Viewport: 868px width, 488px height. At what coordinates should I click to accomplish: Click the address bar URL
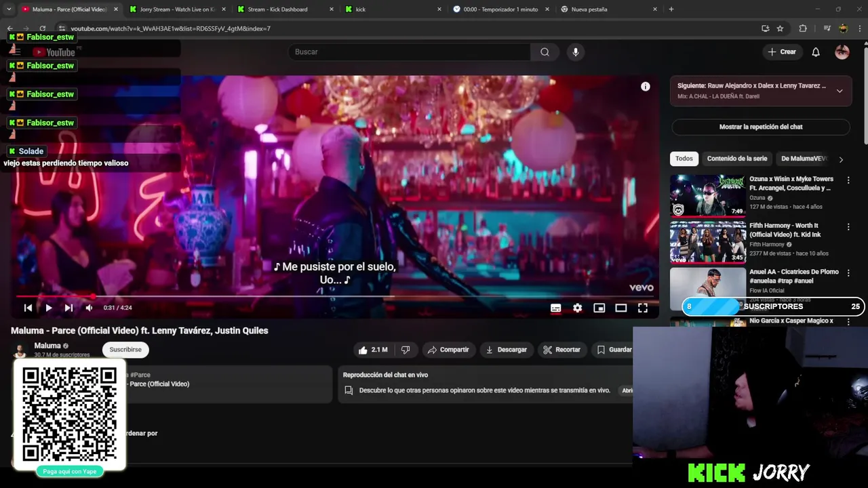pyautogui.click(x=171, y=28)
